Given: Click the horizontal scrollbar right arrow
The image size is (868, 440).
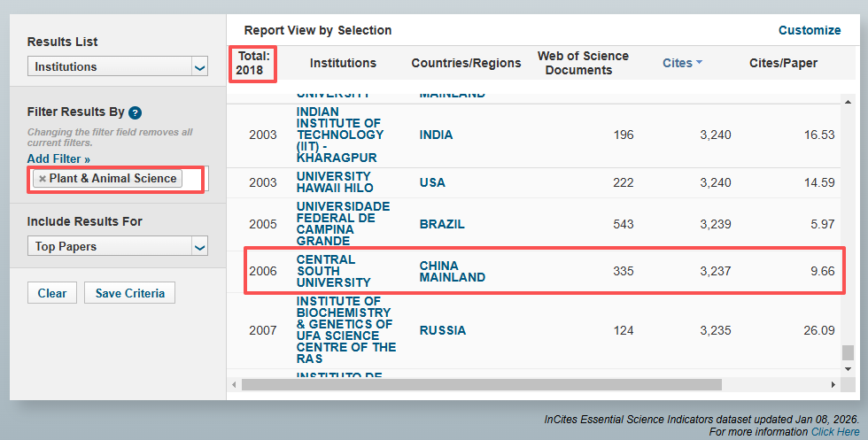Looking at the screenshot, I should (833, 384).
